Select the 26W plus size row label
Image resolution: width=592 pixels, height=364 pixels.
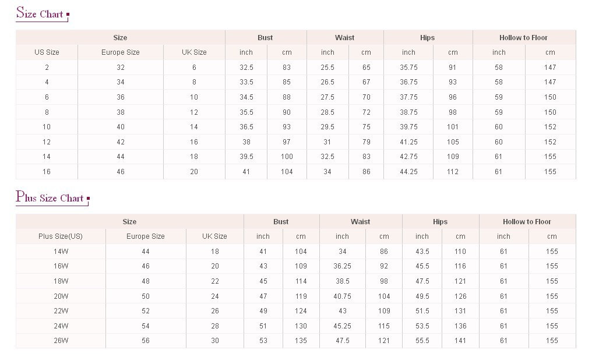point(61,341)
